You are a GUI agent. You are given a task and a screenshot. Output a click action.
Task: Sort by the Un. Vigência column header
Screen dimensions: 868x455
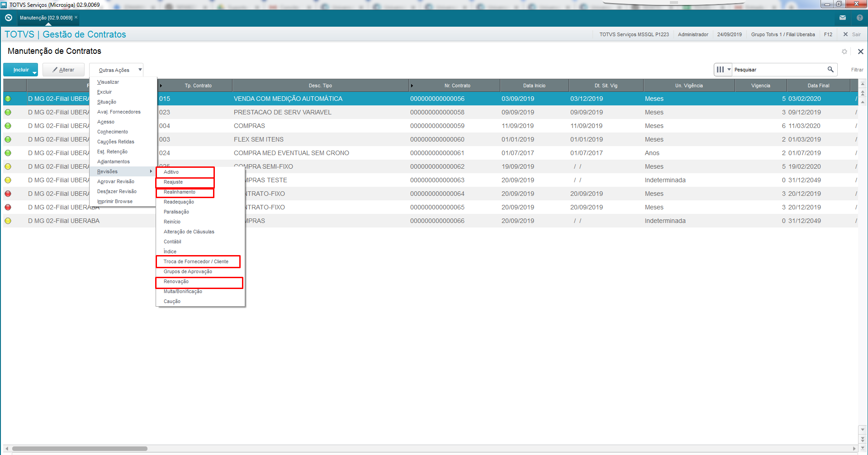[689, 85]
